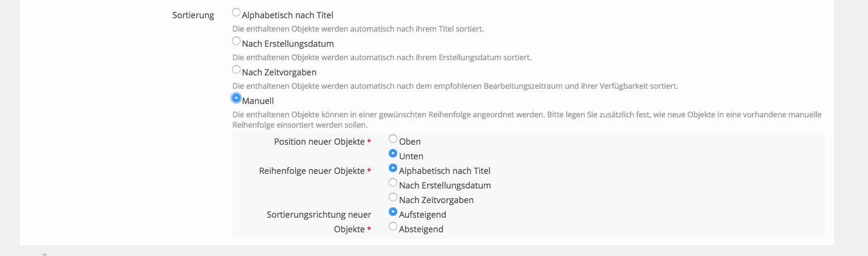Choose "Nach Erstellungsdatum" under Reihenfolge neuer Objekte

tap(393, 182)
